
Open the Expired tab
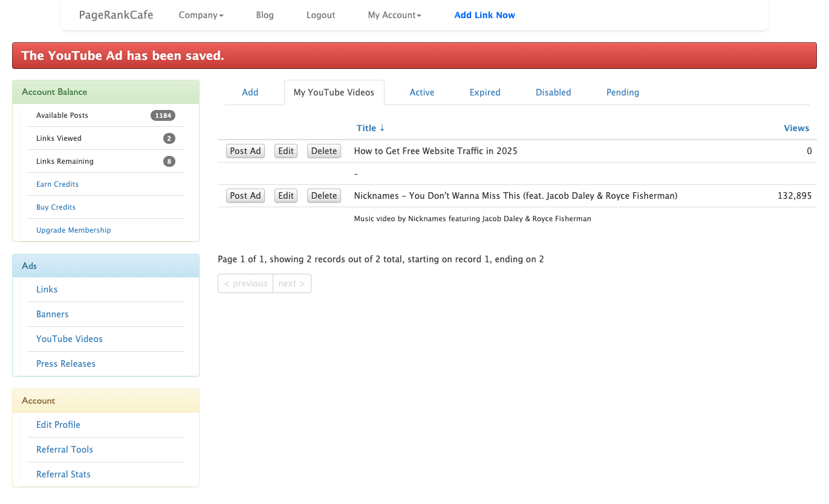tap(485, 92)
